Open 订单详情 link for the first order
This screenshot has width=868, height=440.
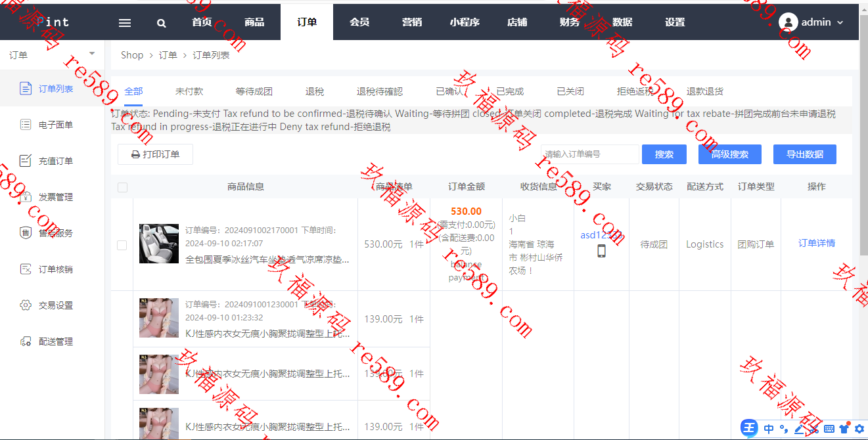pos(817,243)
